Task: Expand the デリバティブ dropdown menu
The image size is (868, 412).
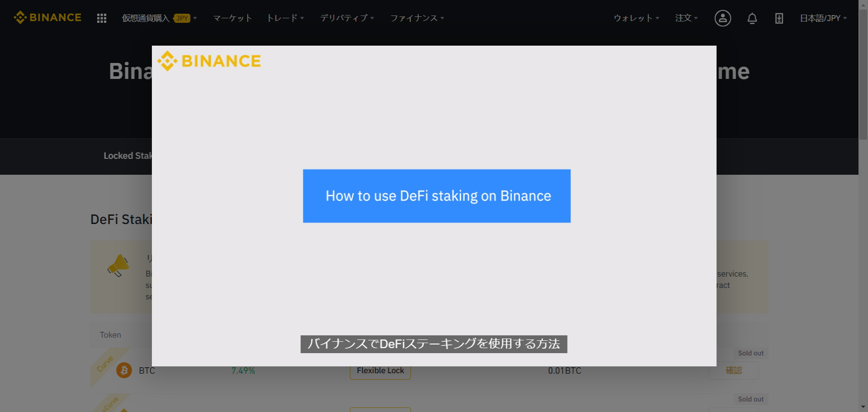Action: click(x=347, y=18)
